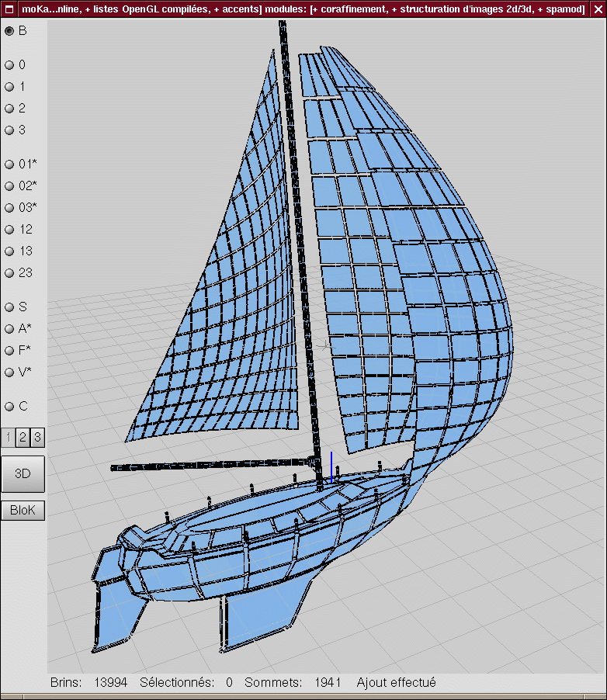Choose the S radio option
This screenshot has height=700, width=607.
[x=10, y=307]
